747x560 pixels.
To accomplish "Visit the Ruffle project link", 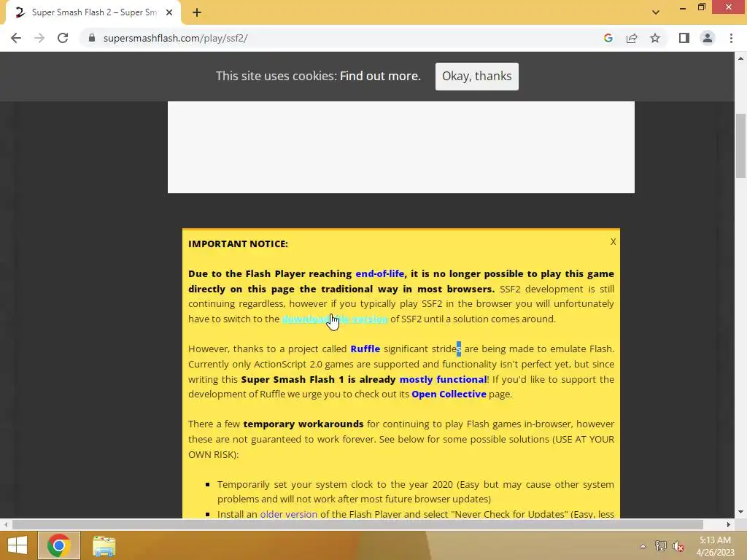I will point(365,349).
